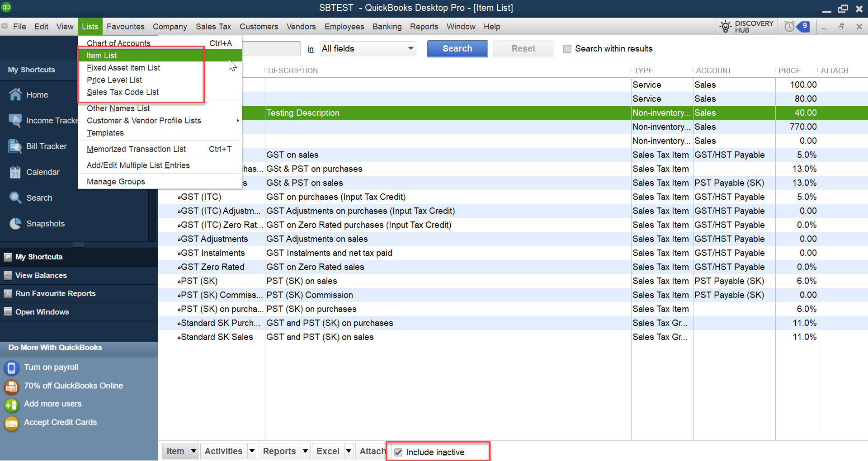Select Manage Groups menu entry

point(160,182)
